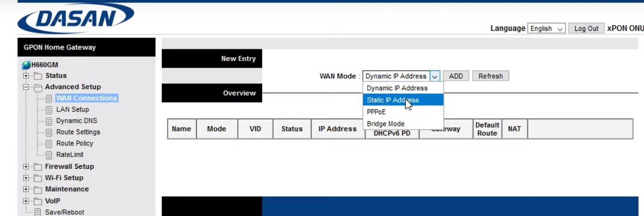Log out using the Log Out button
This screenshot has width=644, height=216.
[x=586, y=29]
